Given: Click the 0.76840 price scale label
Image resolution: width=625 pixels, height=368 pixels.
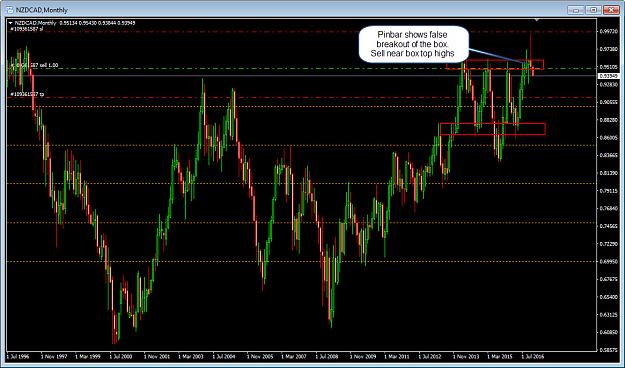Looking at the screenshot, I should pos(608,208).
